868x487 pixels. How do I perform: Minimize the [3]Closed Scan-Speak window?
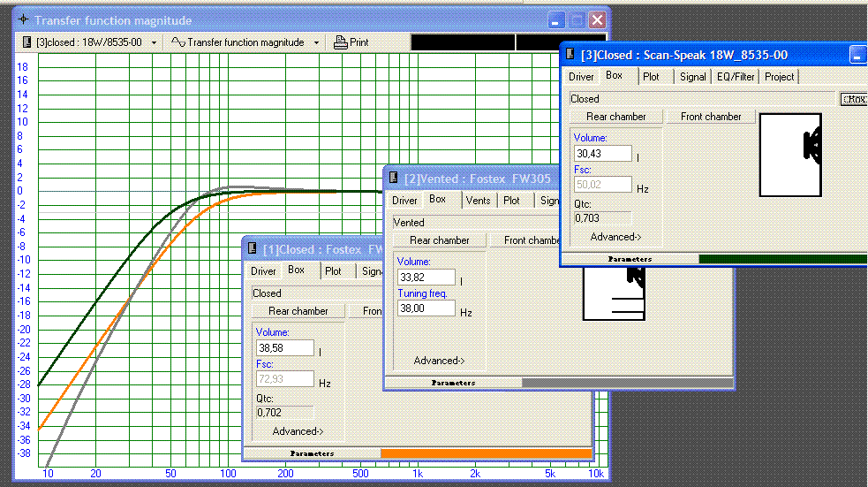click(857, 55)
